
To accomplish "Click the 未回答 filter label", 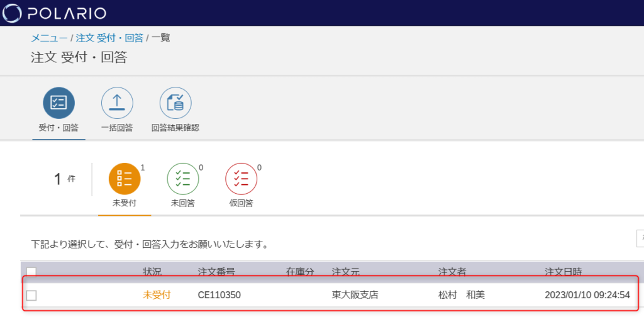I will click(x=183, y=203).
